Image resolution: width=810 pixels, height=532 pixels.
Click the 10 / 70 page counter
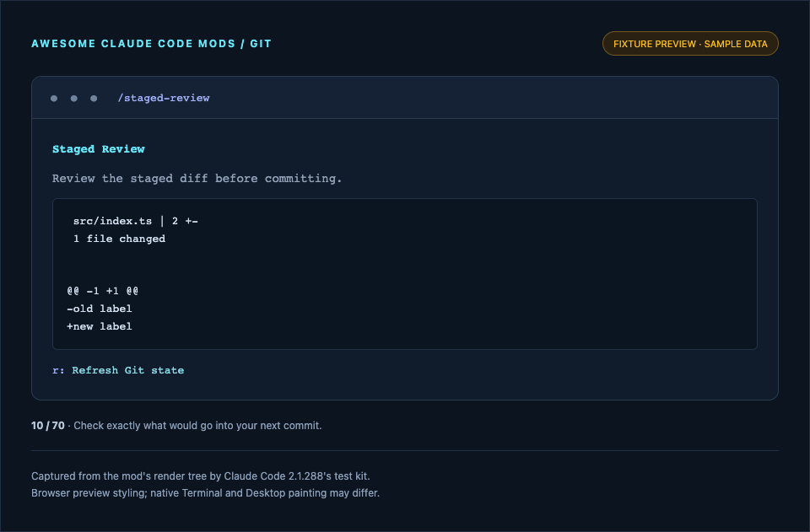[48, 426]
